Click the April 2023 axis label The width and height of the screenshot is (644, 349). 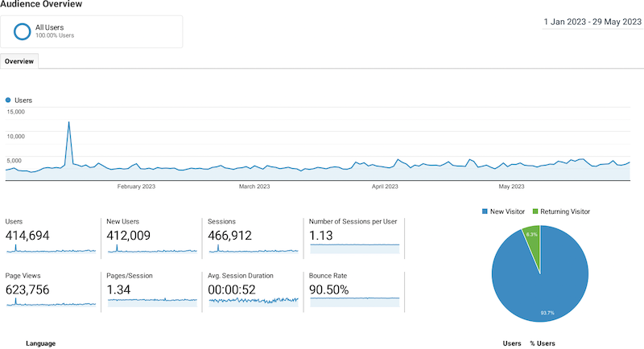point(385,187)
